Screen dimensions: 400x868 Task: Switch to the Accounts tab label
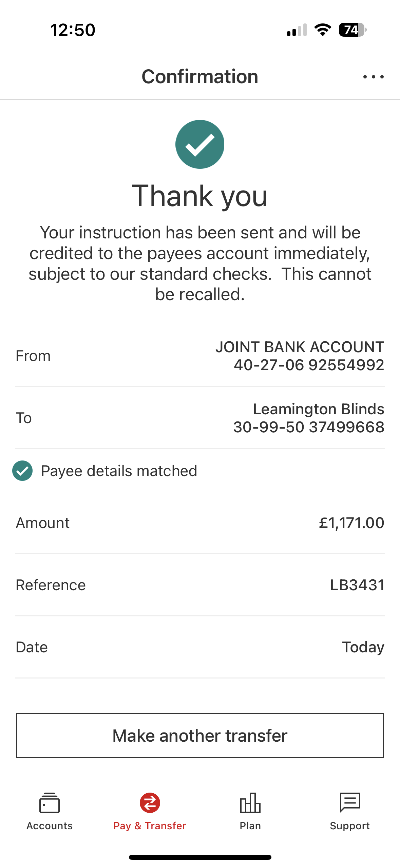[50, 826]
